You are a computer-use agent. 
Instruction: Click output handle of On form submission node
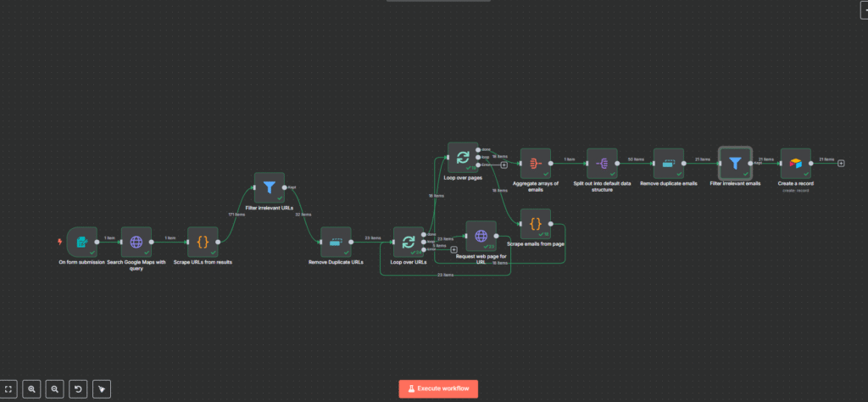coord(97,242)
